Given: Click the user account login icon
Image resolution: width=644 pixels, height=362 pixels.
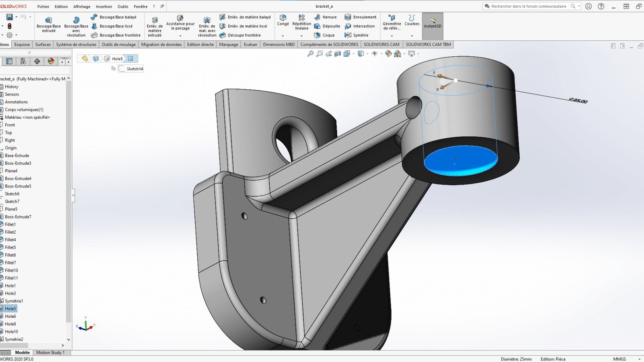Looking at the screenshot, I should click(x=588, y=6).
